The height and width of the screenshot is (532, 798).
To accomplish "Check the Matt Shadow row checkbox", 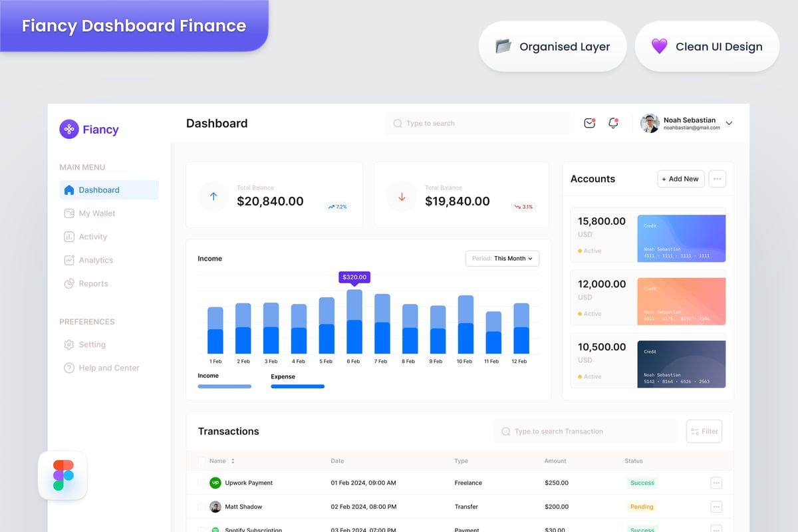I will (202, 507).
